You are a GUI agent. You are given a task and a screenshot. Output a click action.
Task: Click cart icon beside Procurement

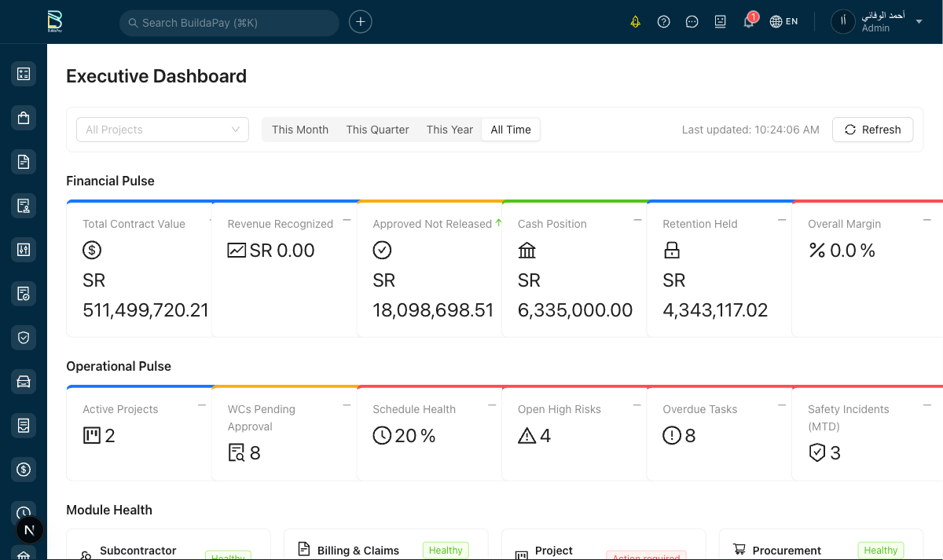click(739, 549)
